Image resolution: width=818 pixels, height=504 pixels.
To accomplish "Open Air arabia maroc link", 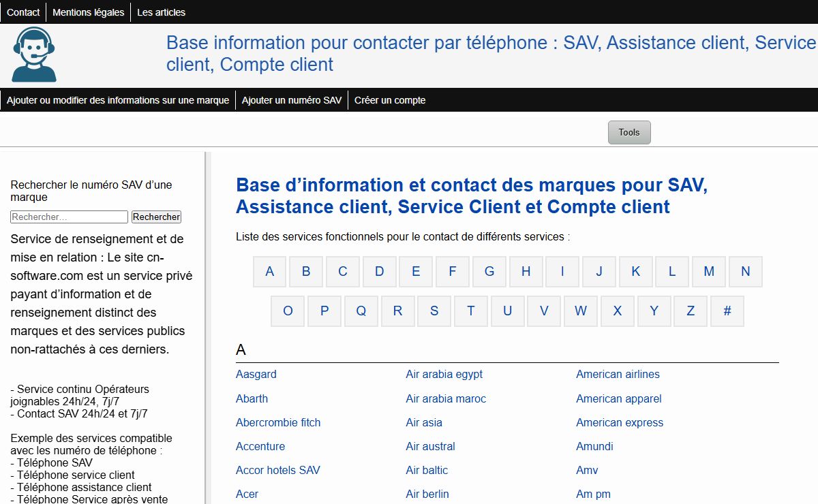I will (446, 398).
